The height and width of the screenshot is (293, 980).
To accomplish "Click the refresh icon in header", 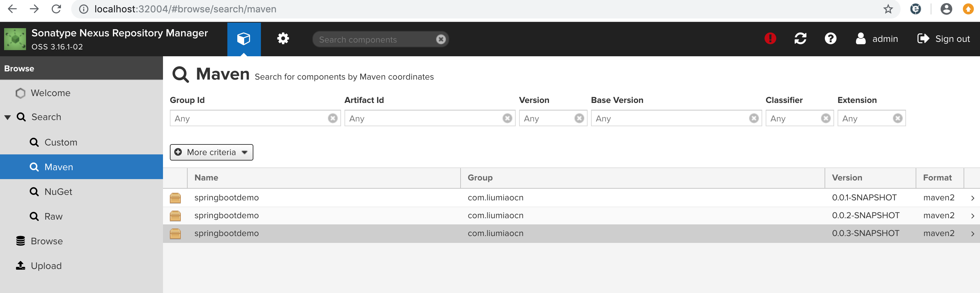I will [801, 38].
